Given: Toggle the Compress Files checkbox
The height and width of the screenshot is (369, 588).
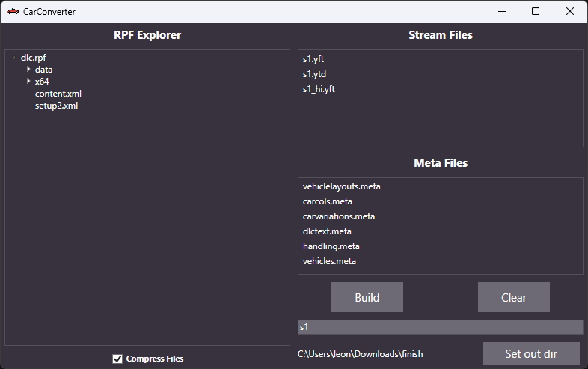Looking at the screenshot, I should (117, 359).
